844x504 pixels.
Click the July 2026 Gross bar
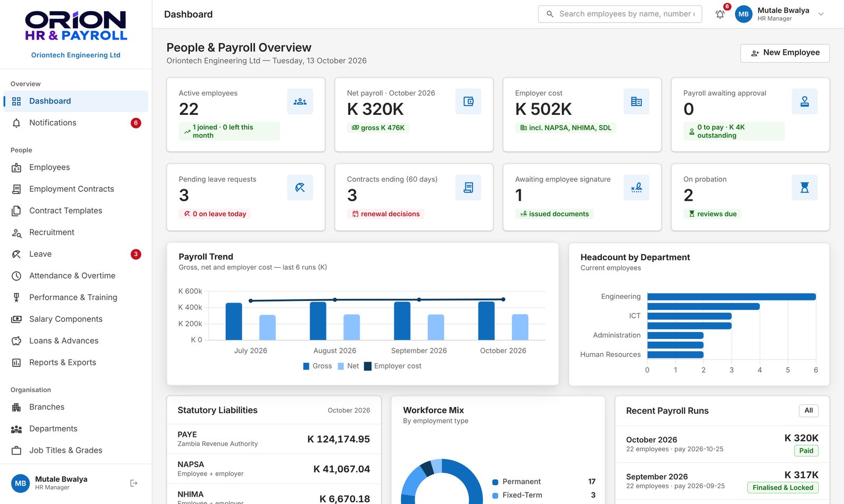tap(234, 322)
